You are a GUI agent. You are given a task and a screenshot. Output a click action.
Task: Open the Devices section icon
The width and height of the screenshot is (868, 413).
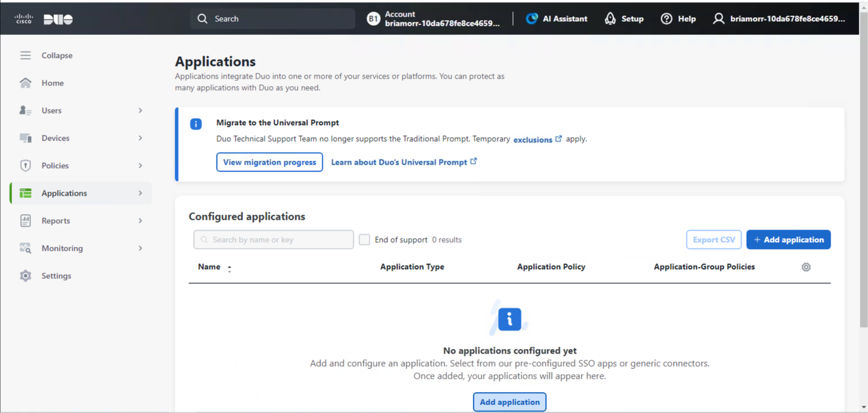25,138
